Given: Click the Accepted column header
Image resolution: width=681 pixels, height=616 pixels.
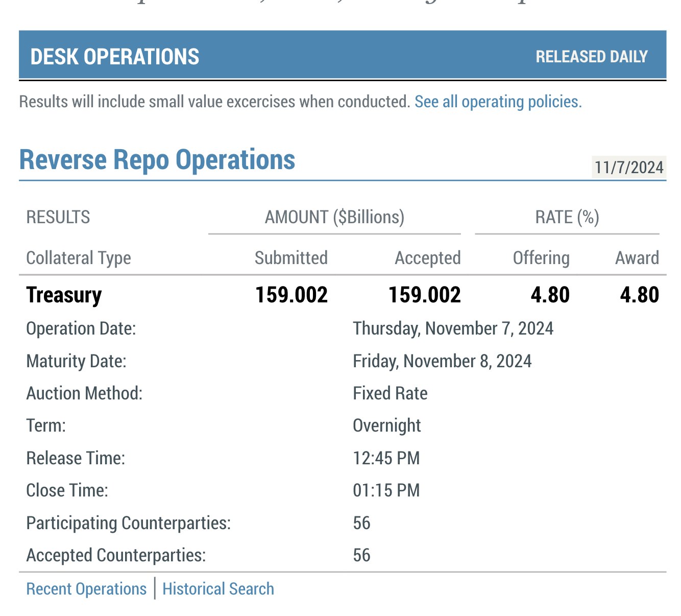Looking at the screenshot, I should (x=427, y=258).
